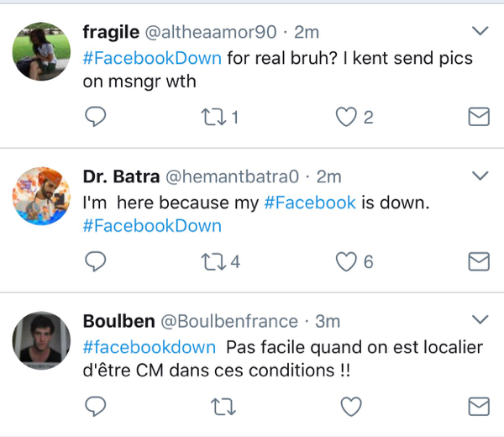Screen dimensions: 504x437
Task: Reply to fragile's tweet
Action: click(x=97, y=117)
